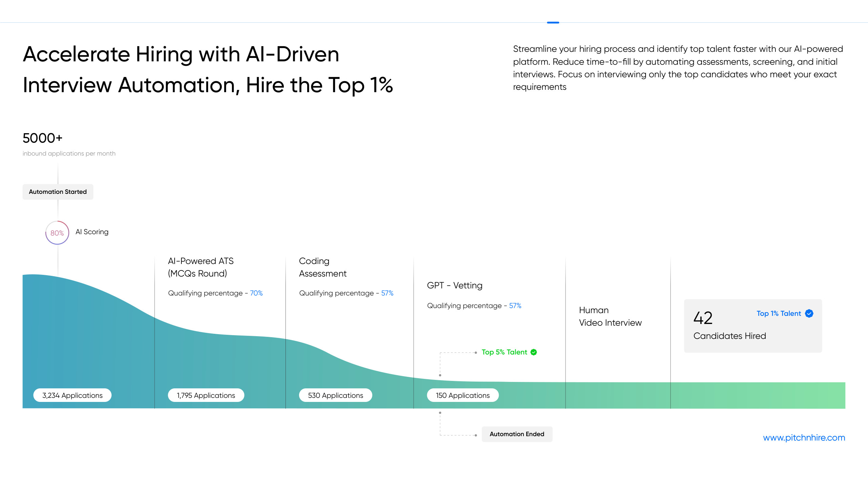
Task: Click the Top 1% Talent text
Action: tap(779, 313)
